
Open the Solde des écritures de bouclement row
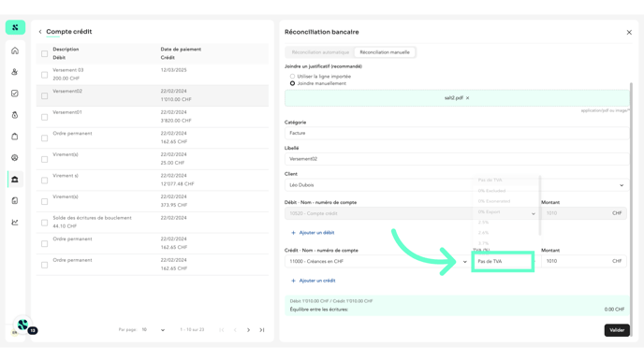point(153,222)
